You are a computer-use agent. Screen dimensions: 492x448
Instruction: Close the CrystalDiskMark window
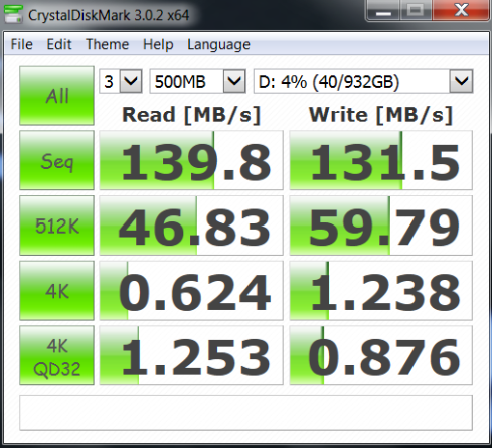(461, 11)
